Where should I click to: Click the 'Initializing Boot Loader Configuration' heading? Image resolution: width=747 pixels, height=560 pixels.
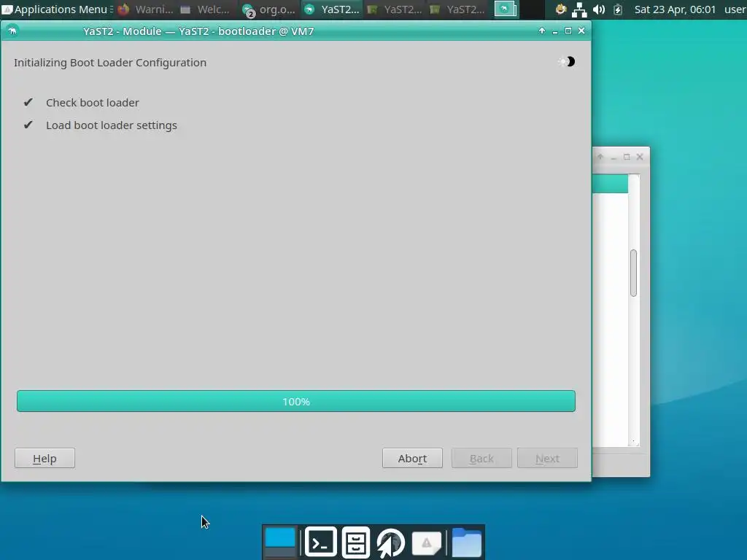click(110, 63)
